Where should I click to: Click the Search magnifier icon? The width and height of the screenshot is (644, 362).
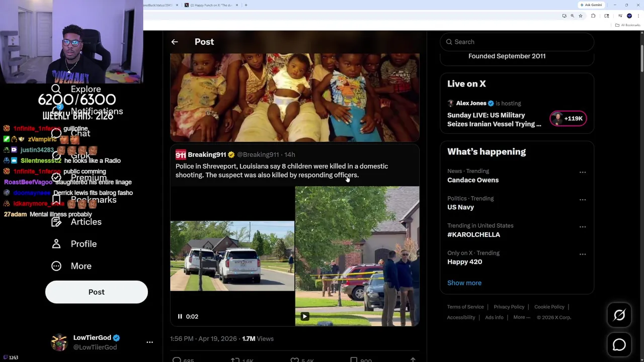click(x=449, y=42)
